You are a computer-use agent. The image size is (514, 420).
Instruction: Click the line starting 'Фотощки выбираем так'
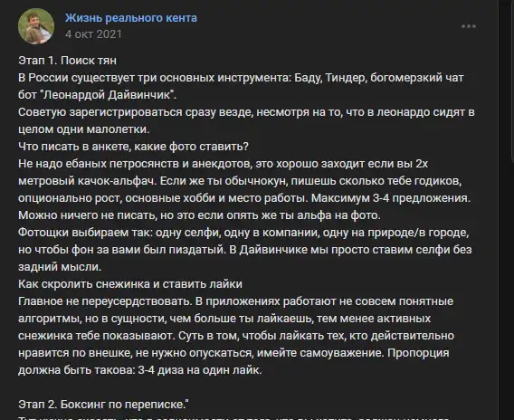click(x=243, y=233)
